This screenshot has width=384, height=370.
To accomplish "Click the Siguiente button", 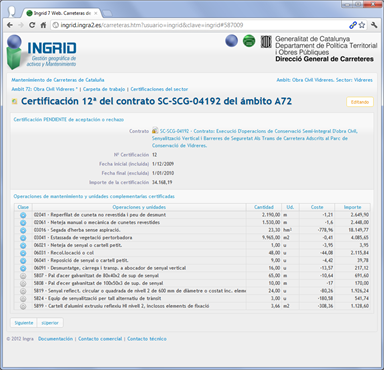I will [x=24, y=323].
